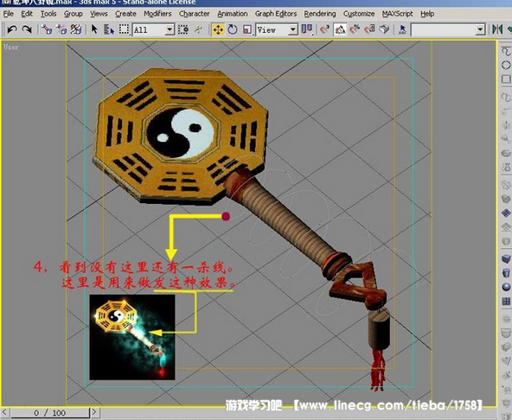Open the Modifiers menu

157,14
